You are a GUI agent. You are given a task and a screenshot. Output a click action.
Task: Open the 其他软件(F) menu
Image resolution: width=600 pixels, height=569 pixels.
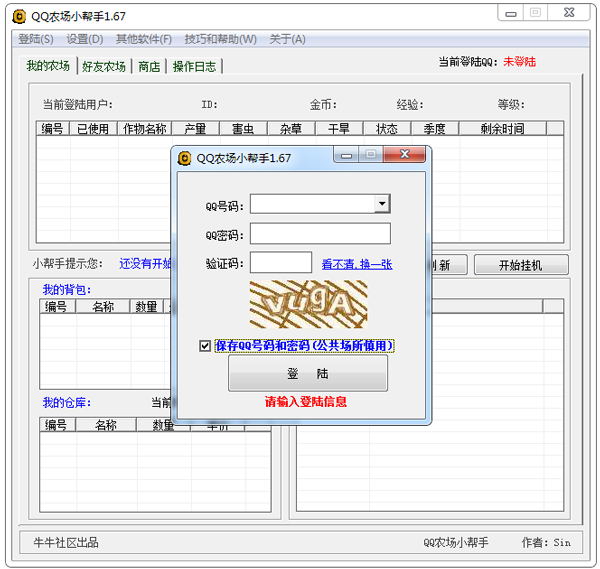143,39
